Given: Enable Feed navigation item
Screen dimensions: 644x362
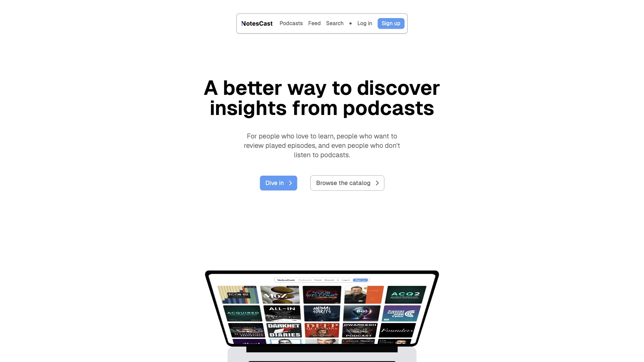Looking at the screenshot, I should click(315, 23).
